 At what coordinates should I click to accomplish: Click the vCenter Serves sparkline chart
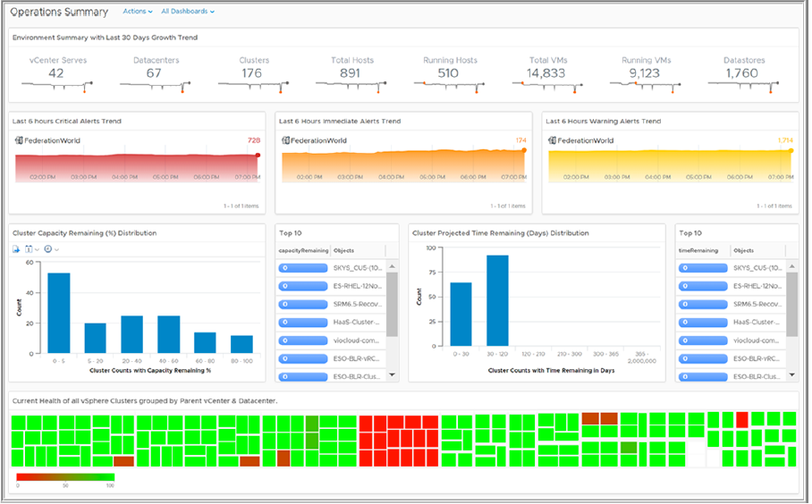point(56,86)
